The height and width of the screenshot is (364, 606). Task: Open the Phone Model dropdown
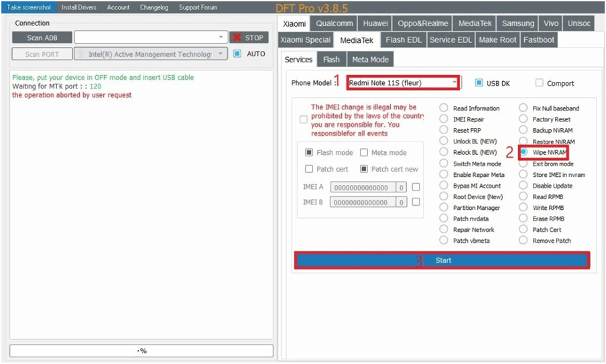click(x=403, y=82)
